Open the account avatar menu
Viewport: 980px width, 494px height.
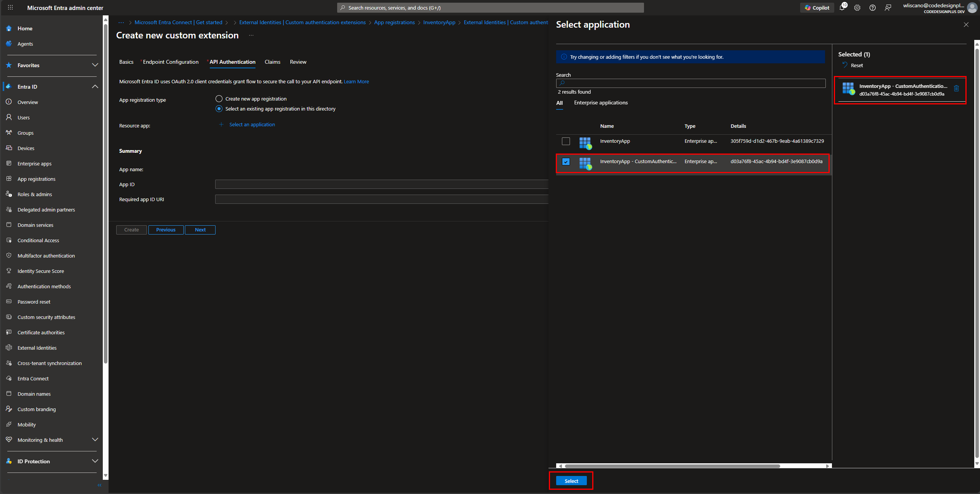point(972,8)
